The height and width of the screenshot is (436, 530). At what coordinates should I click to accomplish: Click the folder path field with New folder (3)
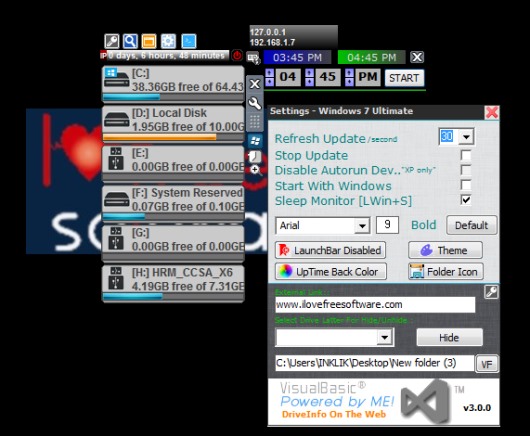(375, 363)
